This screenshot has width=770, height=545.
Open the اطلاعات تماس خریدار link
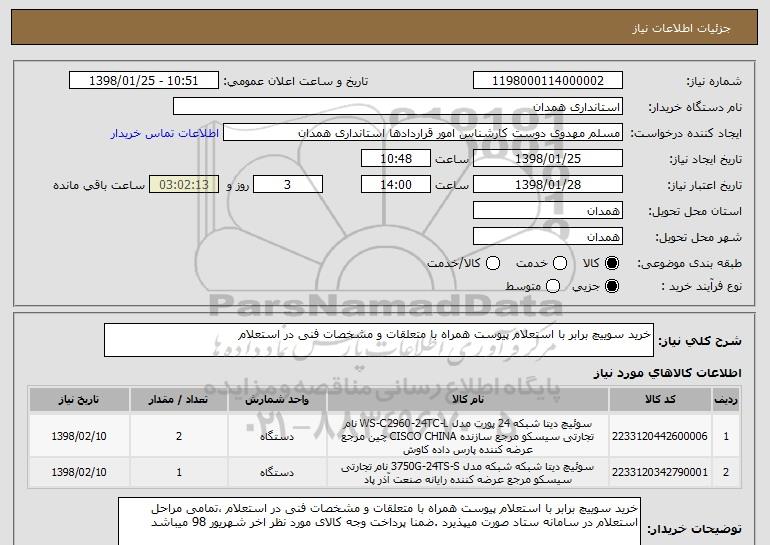[165, 134]
